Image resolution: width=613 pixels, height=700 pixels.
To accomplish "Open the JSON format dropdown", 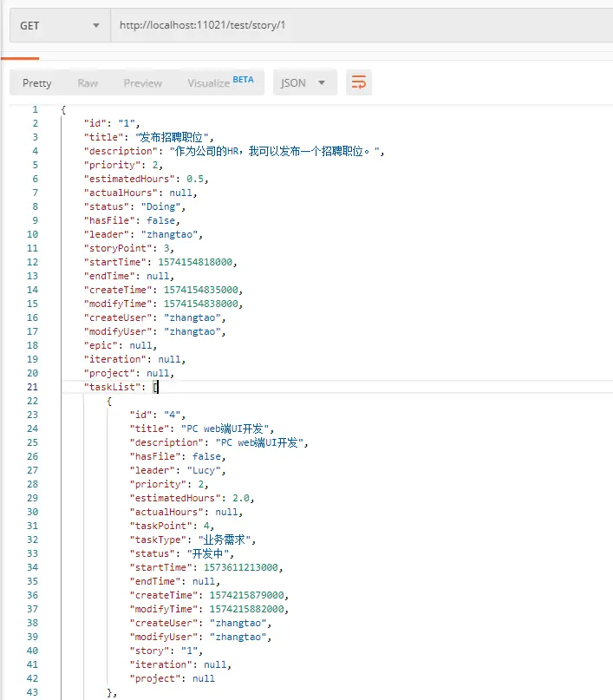I will (305, 82).
